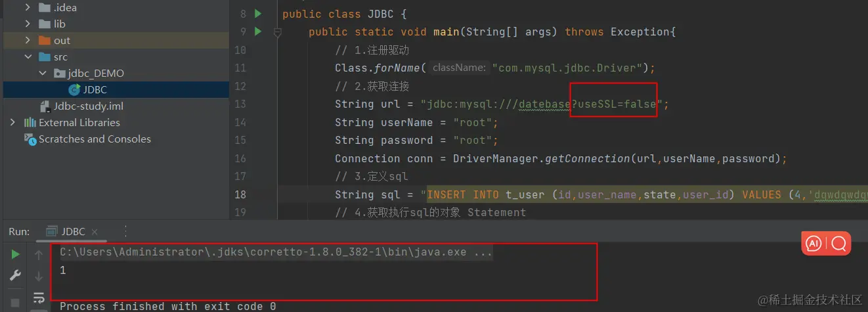Click className: parameter hint
Screen dimensions: 868x312
tap(459, 68)
